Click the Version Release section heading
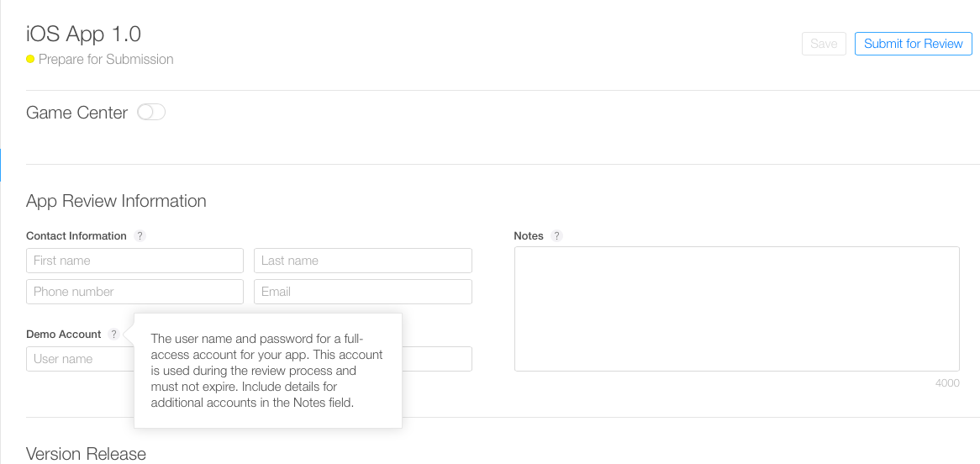The height and width of the screenshot is (464, 980). 86,454
